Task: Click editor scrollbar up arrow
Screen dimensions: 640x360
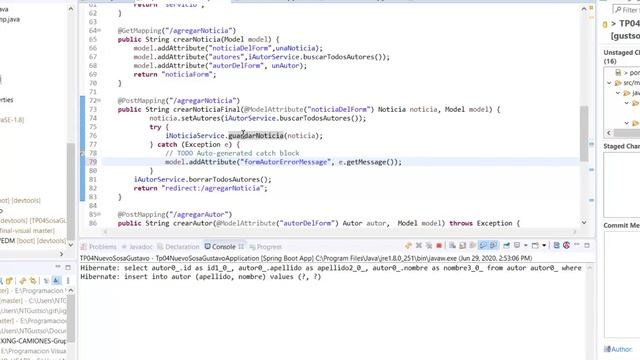Action: [x=584, y=9]
